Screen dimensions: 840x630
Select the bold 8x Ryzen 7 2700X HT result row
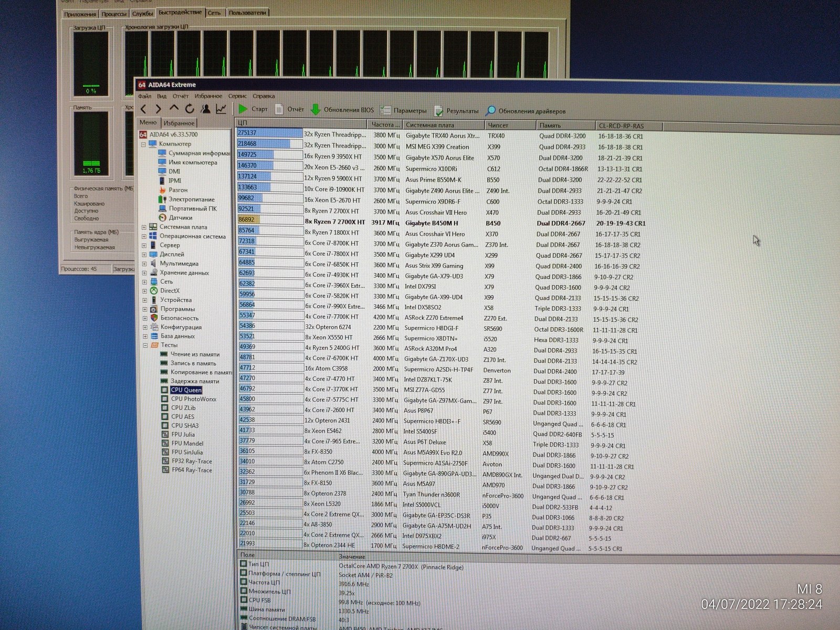[x=442, y=223]
